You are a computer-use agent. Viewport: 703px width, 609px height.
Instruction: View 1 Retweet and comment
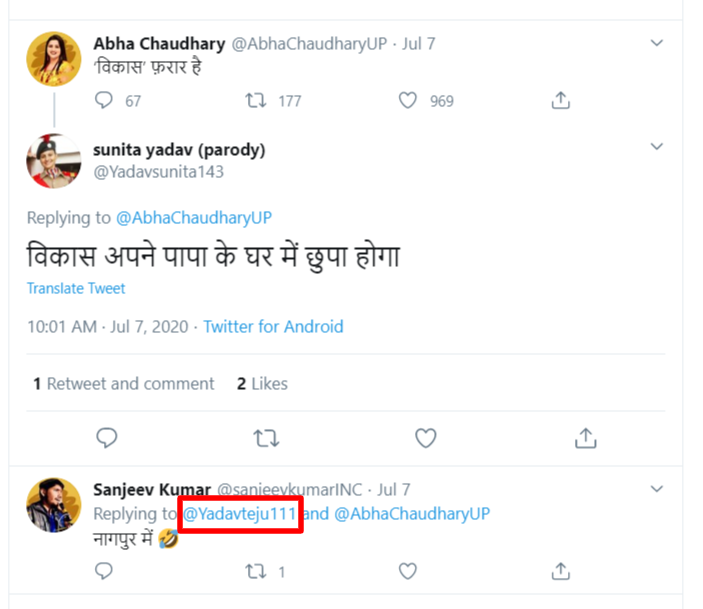(x=124, y=384)
